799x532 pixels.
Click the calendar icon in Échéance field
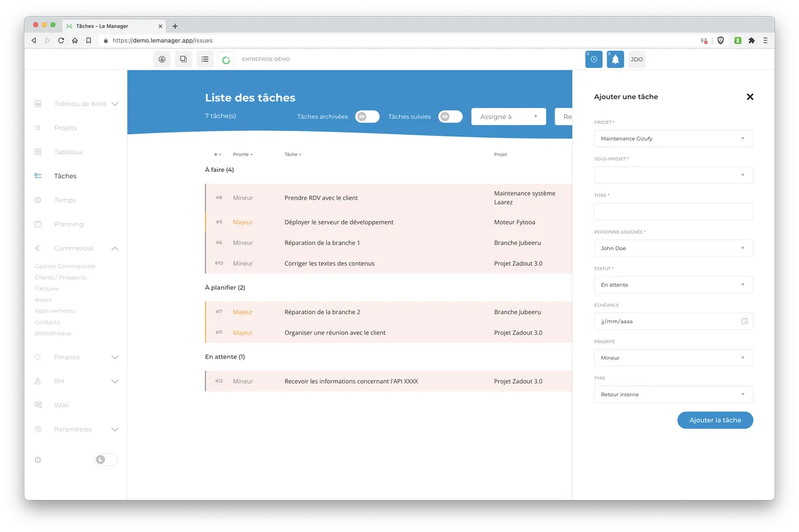tap(744, 321)
